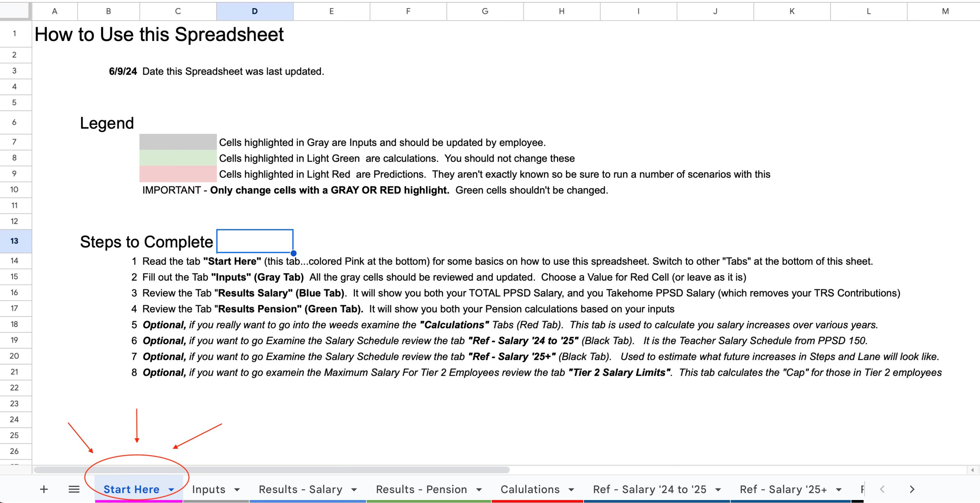Select the Calulations sheet tab
The image size is (980, 503).
point(530,489)
